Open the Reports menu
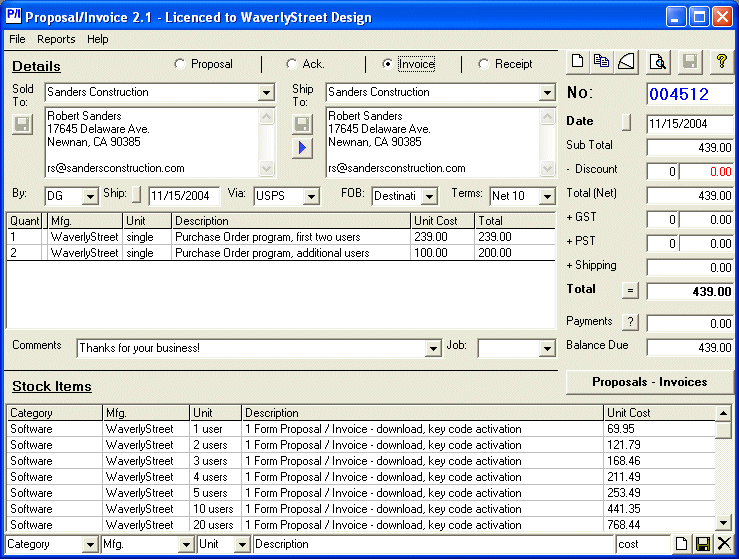Screen dimensions: 739x559 click(56, 39)
